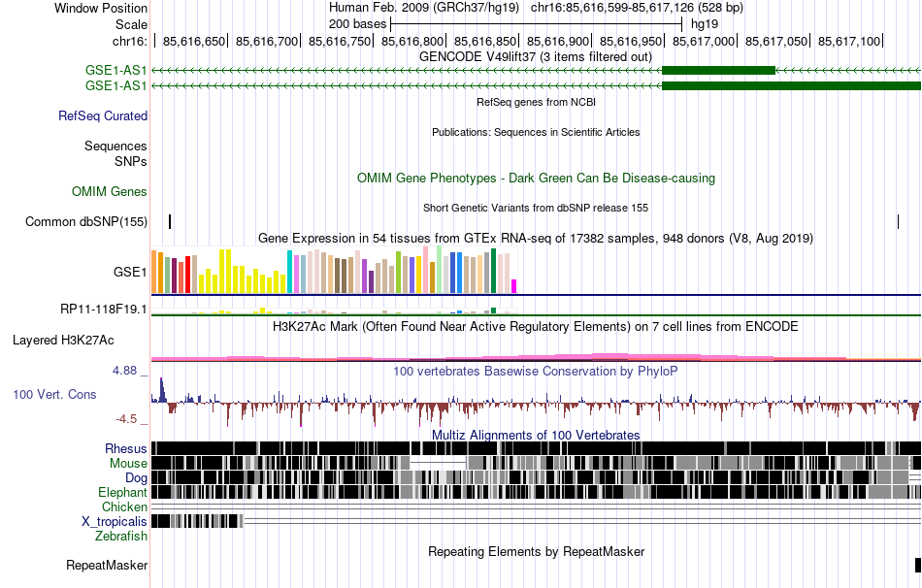Click the GSE1 expression track label
The width and height of the screenshot is (922, 588).
point(130,272)
